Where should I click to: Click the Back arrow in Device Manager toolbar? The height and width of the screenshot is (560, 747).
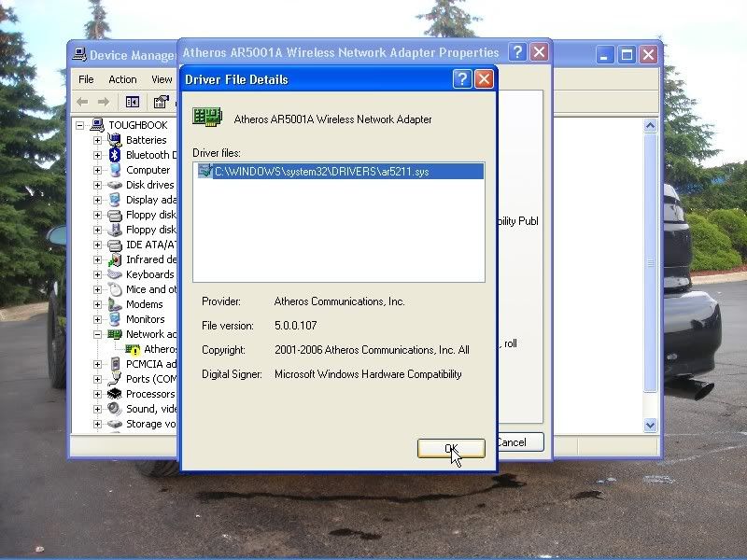click(x=82, y=102)
